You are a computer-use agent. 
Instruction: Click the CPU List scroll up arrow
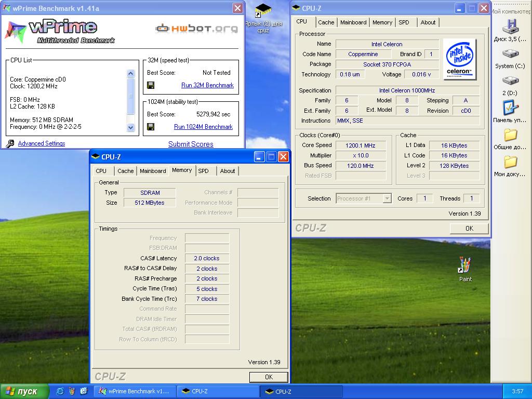(130, 74)
